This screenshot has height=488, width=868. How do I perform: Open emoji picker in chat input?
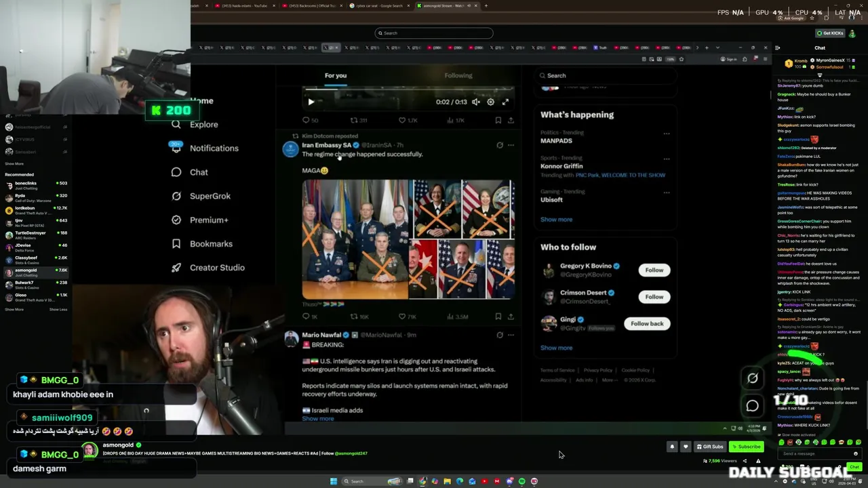[856, 453]
